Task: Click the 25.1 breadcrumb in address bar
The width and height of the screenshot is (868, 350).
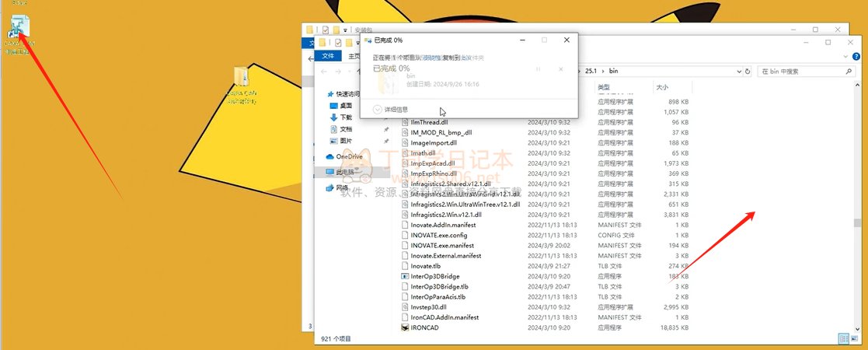Action: point(593,72)
